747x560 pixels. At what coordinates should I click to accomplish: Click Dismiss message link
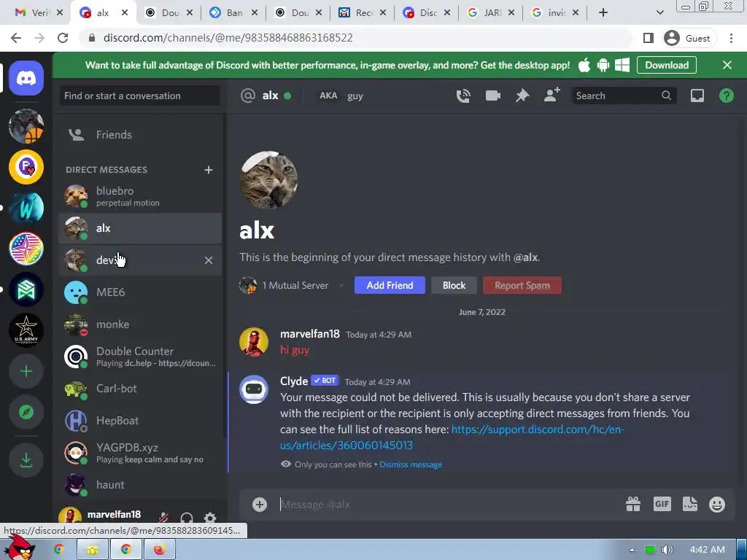coord(411,464)
